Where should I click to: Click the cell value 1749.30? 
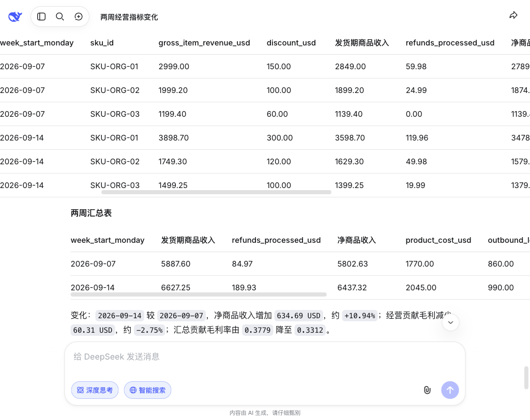173,161
